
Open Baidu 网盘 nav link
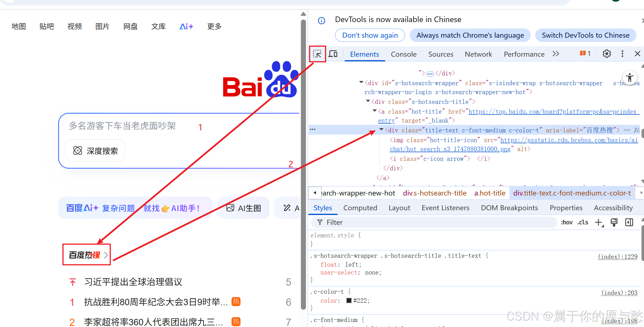(x=130, y=27)
